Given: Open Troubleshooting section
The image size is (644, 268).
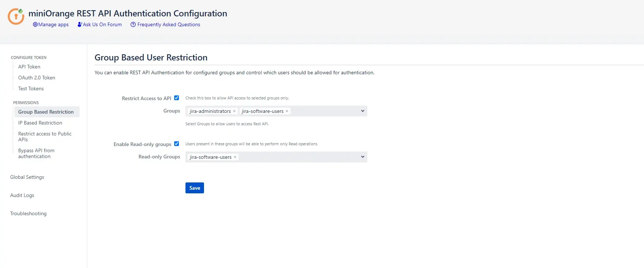Looking at the screenshot, I should click(x=28, y=213).
